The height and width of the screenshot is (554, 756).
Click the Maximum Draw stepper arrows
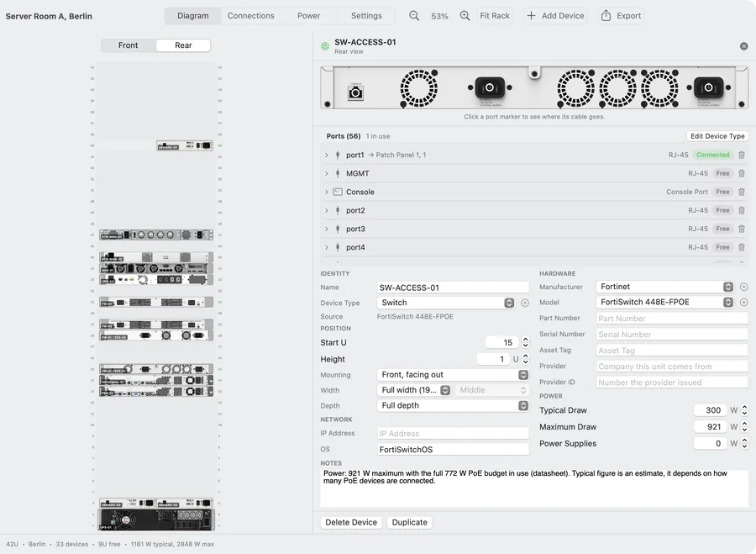744,426
